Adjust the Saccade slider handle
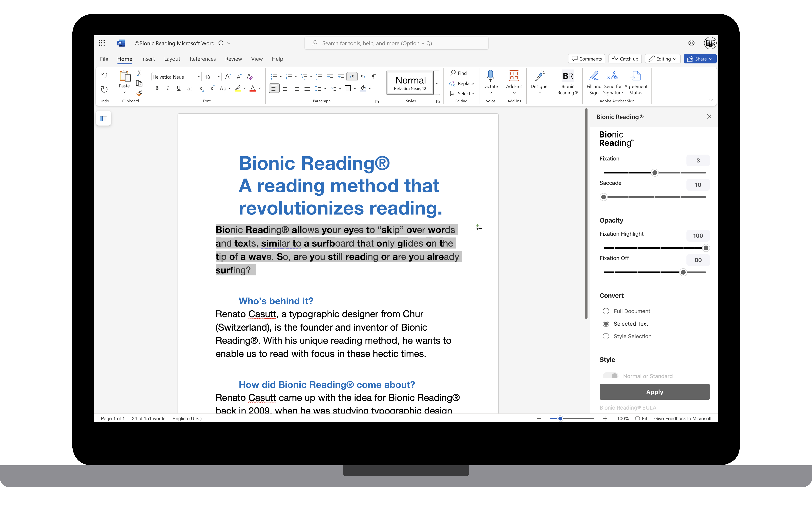This screenshot has width=812, height=508. click(604, 197)
